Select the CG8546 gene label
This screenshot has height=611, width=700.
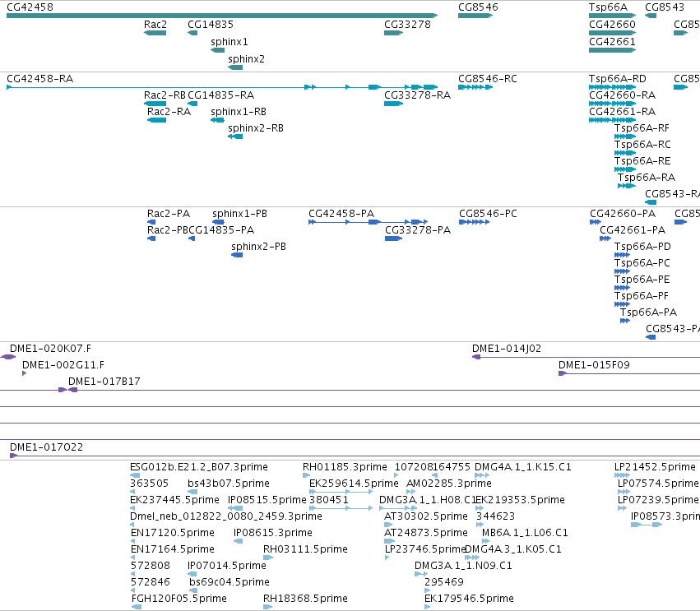(x=478, y=7)
